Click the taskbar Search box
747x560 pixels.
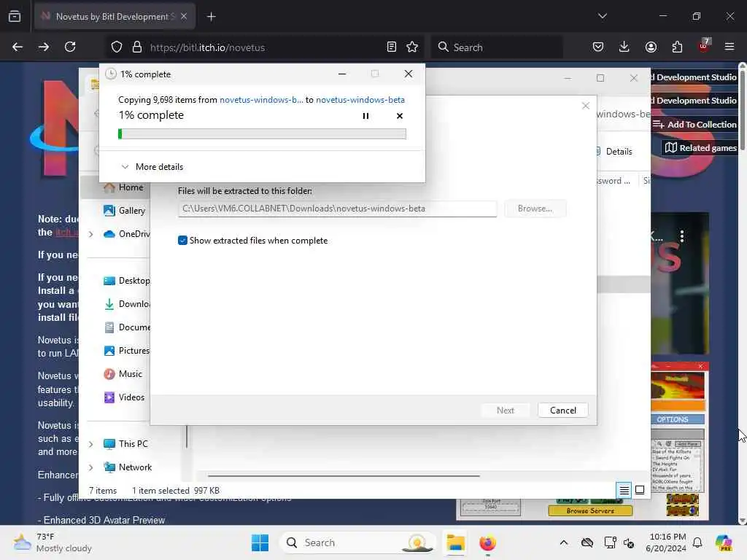pos(357,542)
